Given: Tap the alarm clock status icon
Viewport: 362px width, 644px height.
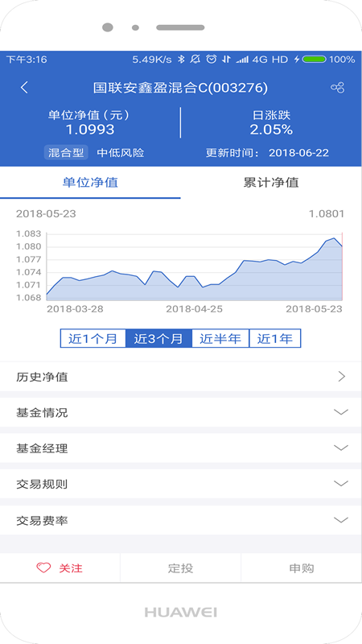Looking at the screenshot, I should [x=211, y=59].
